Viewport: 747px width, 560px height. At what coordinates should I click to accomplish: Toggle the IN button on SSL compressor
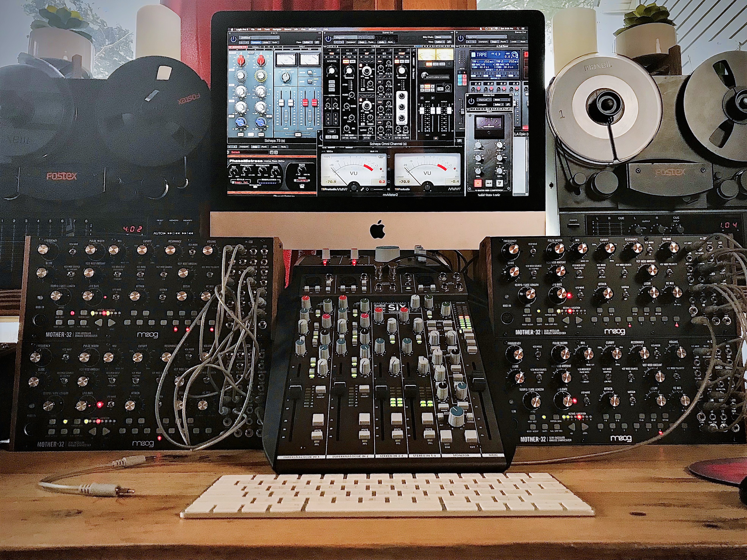(478, 183)
